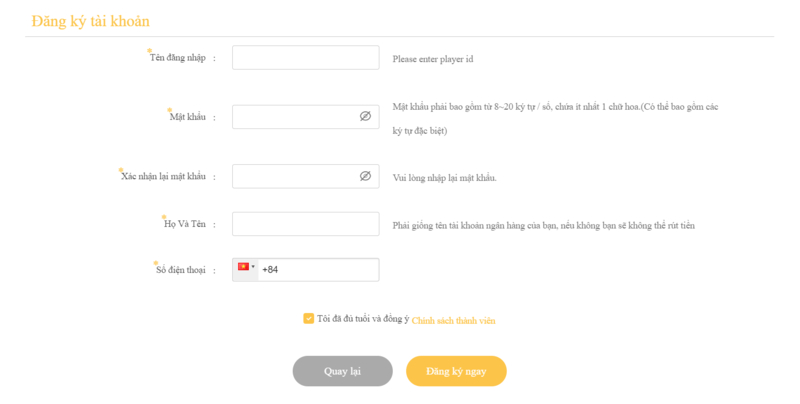Click the Vui lòng nhập lại mật khẩu hint

click(444, 178)
